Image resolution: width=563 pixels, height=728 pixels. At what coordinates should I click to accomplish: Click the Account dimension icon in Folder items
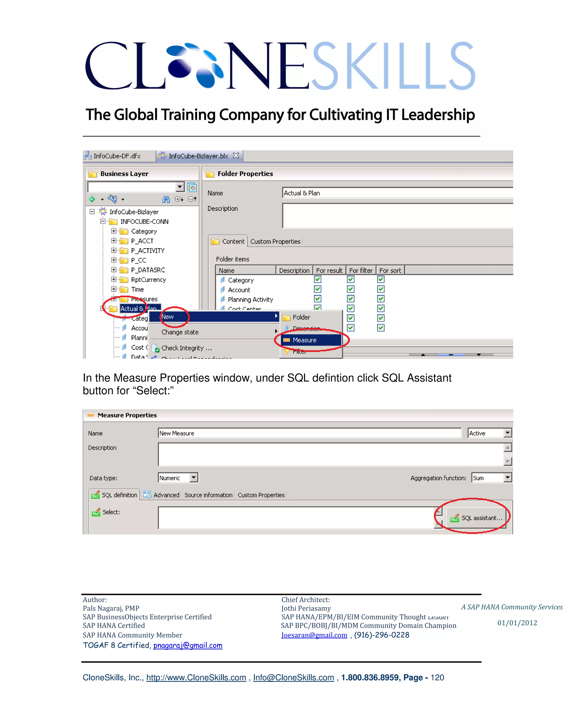222,290
